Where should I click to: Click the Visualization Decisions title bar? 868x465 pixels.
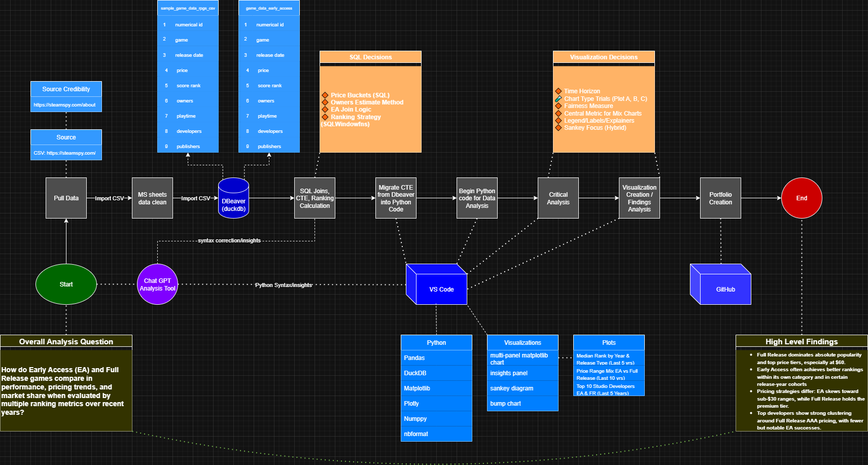[604, 57]
